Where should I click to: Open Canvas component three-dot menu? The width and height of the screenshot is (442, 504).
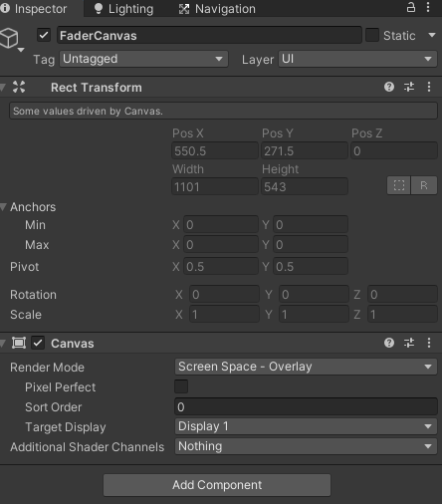click(429, 343)
